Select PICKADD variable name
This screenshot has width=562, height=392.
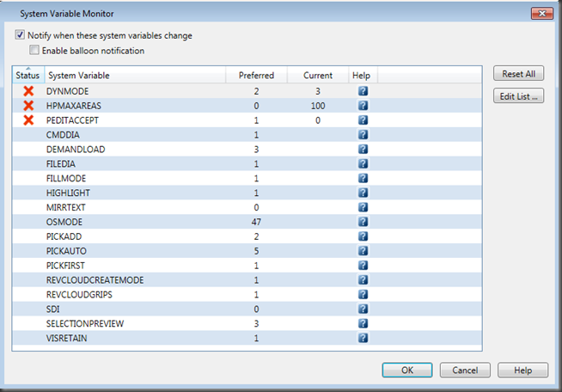(x=64, y=236)
